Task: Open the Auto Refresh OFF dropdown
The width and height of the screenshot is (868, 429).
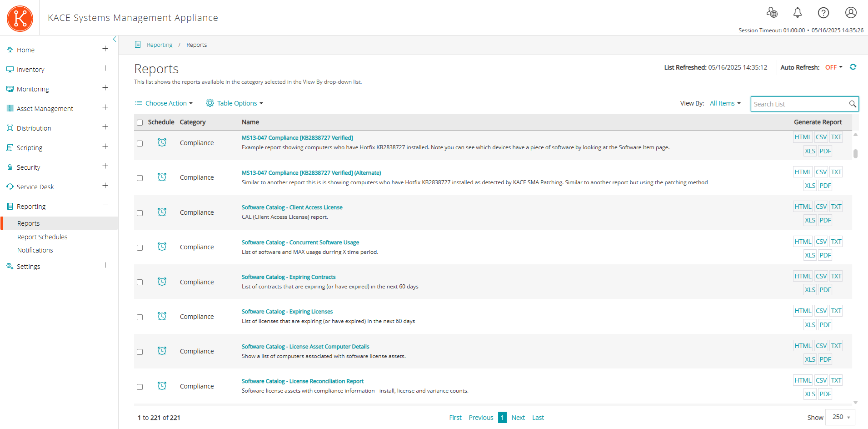Action: (834, 67)
